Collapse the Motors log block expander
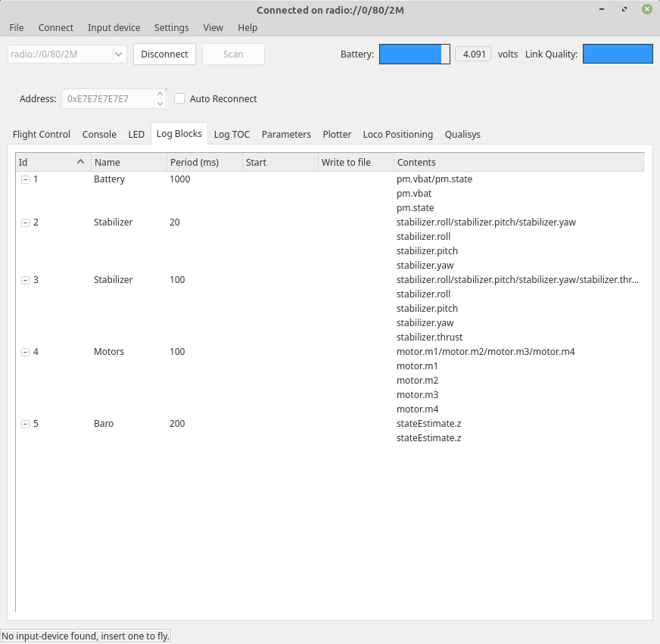 click(25, 353)
